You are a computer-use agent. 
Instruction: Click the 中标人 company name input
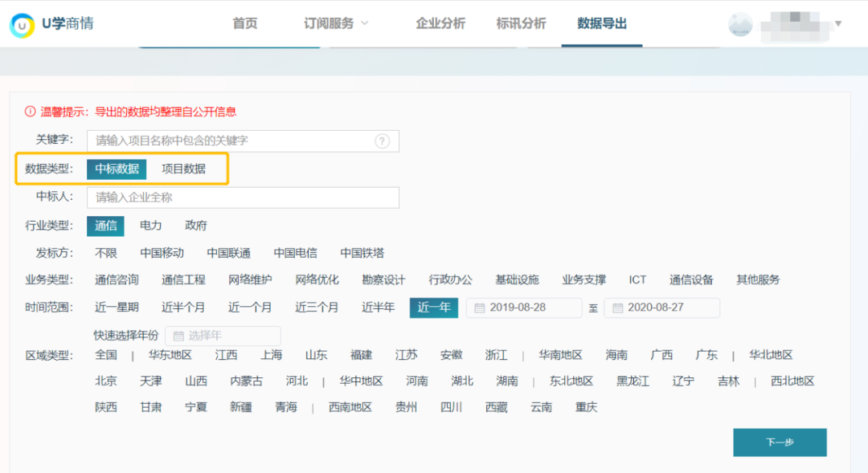coord(243,198)
